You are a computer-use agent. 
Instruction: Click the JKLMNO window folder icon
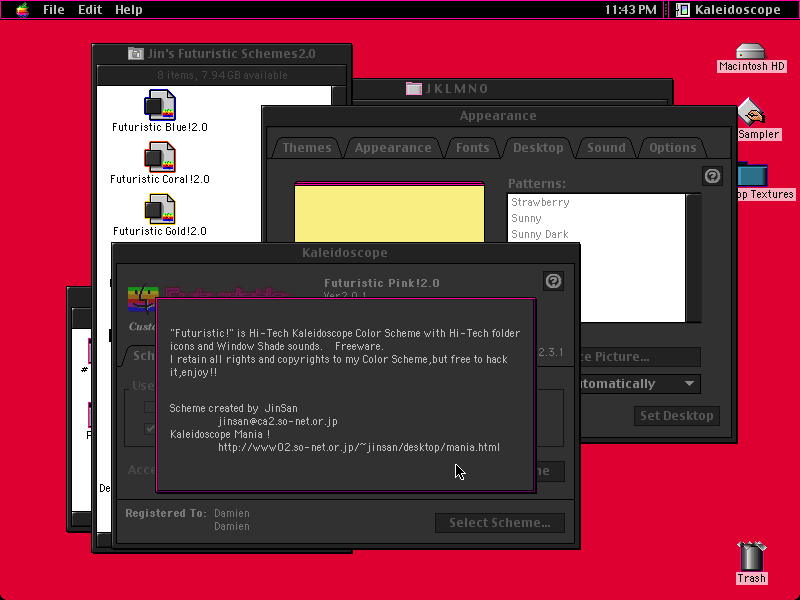[414, 88]
